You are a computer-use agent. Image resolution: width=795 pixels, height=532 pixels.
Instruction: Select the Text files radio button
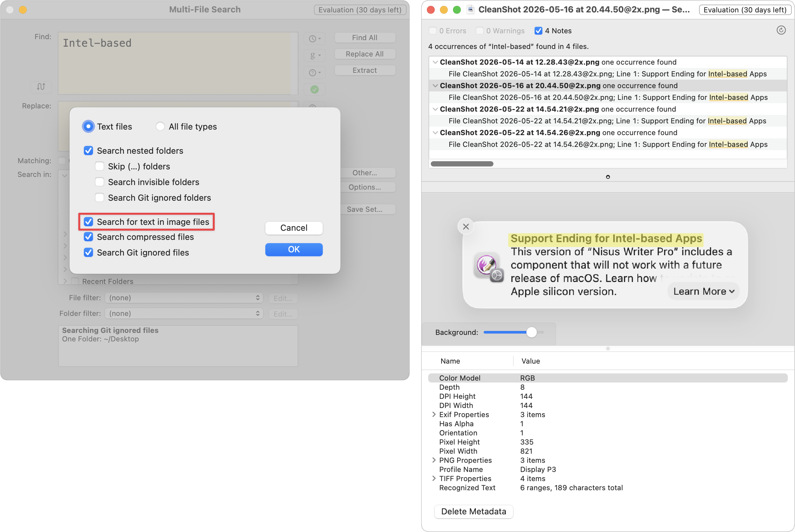pos(88,127)
